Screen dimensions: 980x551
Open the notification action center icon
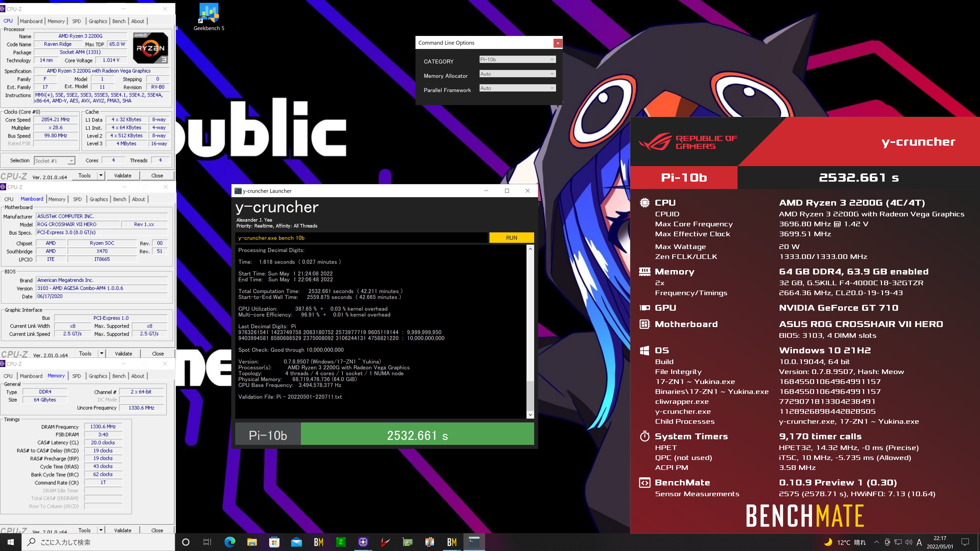[965, 542]
